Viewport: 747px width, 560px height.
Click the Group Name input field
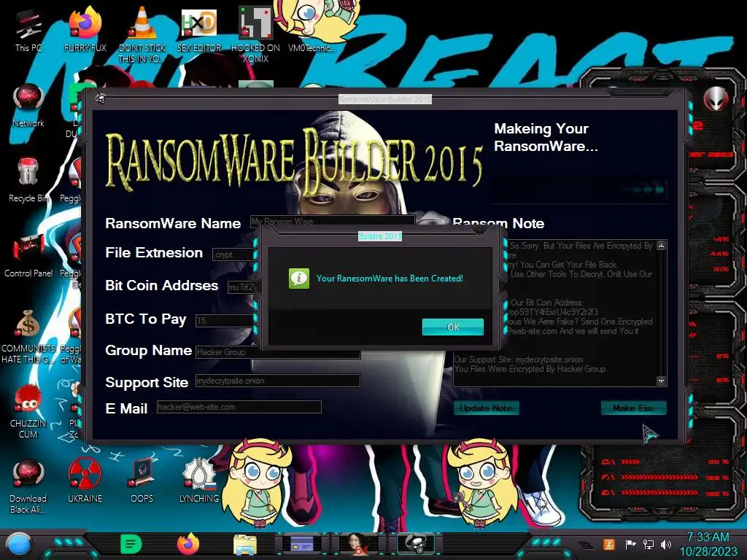pos(278,352)
